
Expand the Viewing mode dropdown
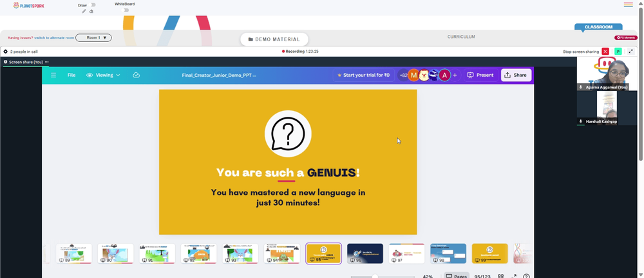(x=103, y=75)
